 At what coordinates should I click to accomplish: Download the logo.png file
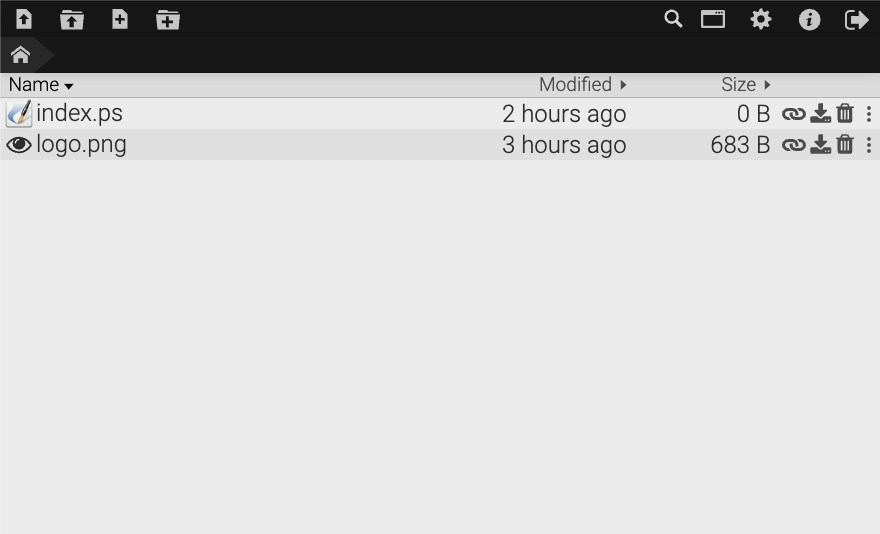820,145
